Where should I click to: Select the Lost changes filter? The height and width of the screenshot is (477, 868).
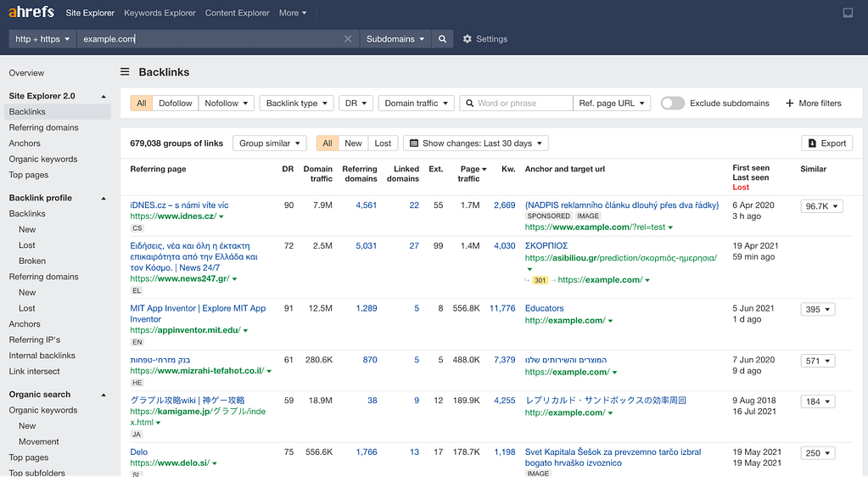click(x=383, y=143)
